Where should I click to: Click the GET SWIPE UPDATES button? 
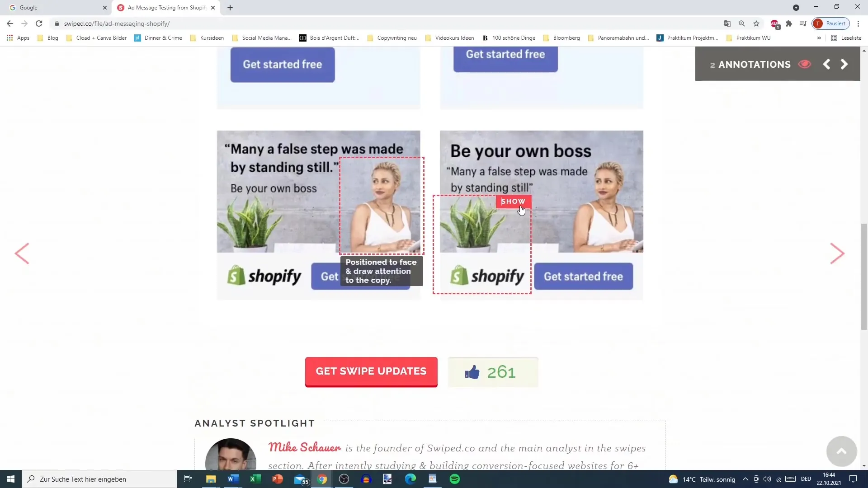pos(372,371)
